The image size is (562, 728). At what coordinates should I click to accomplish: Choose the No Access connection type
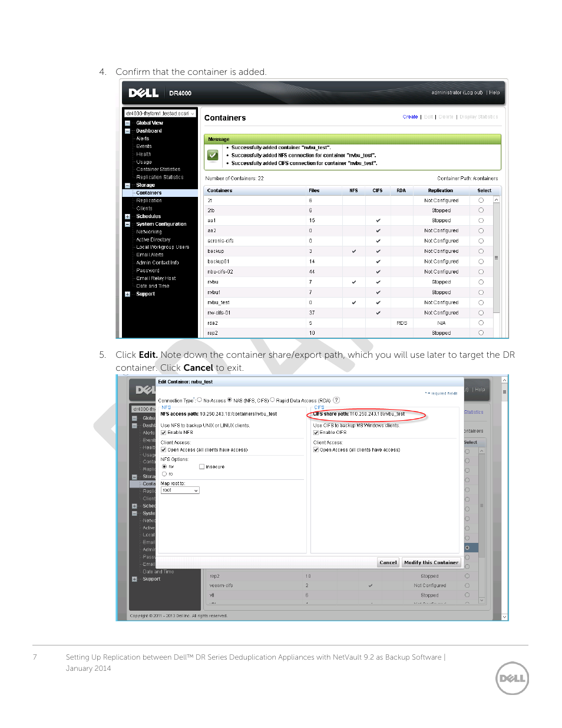point(200,400)
